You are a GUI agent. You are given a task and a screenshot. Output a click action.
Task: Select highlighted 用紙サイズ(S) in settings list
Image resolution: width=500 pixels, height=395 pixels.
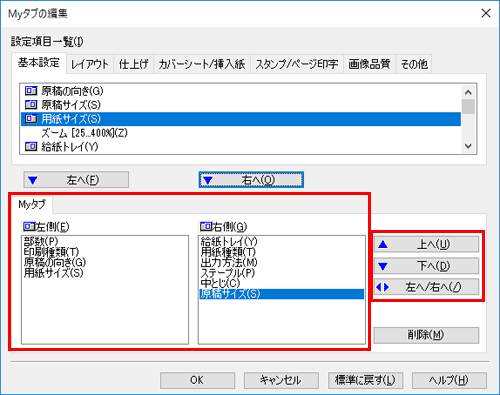click(241, 119)
